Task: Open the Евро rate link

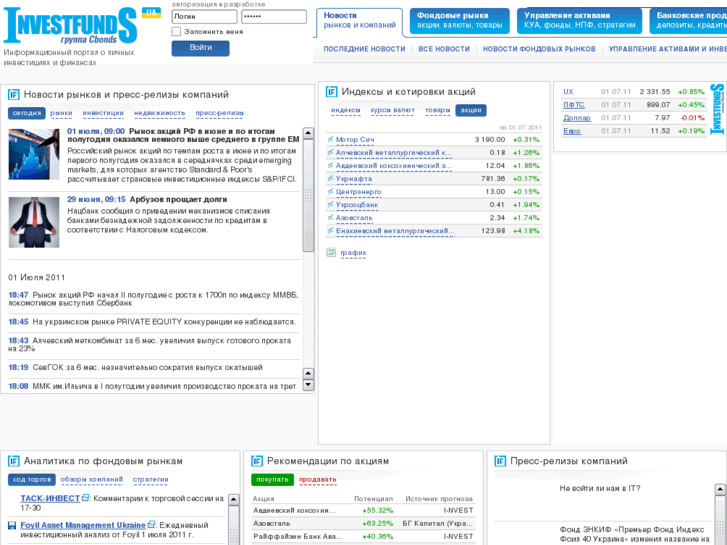Action: [572, 131]
